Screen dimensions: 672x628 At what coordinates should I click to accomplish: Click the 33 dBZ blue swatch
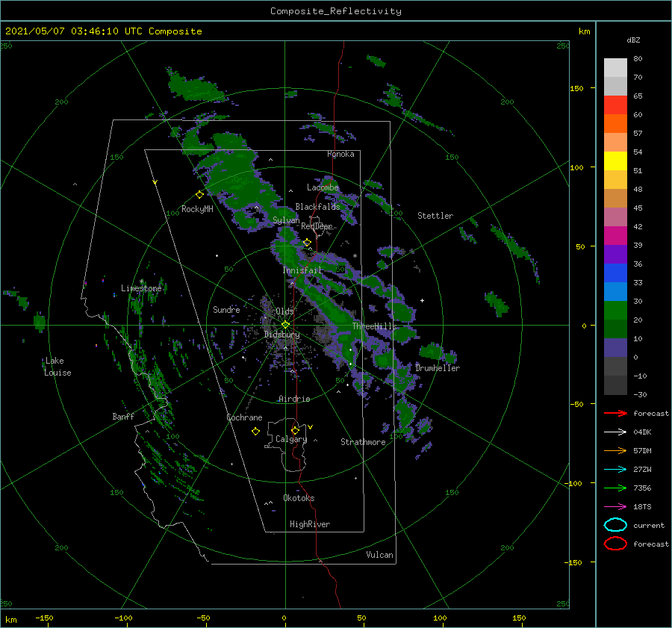[615, 292]
